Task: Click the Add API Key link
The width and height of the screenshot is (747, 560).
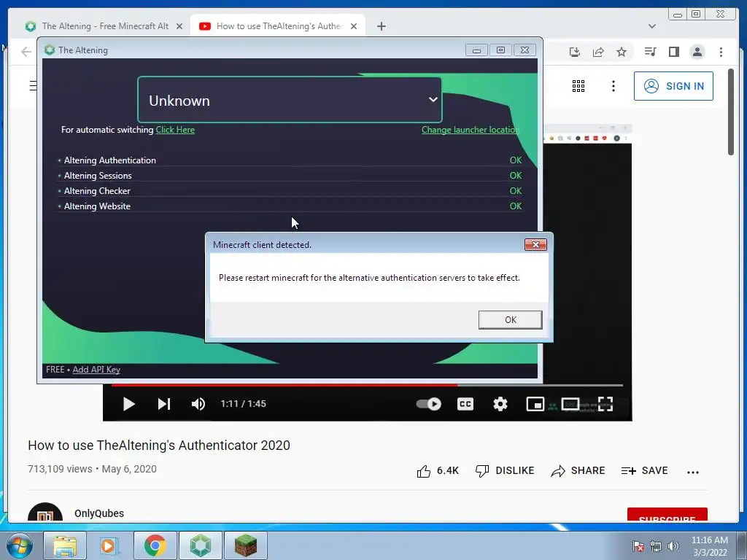Action: tap(96, 370)
